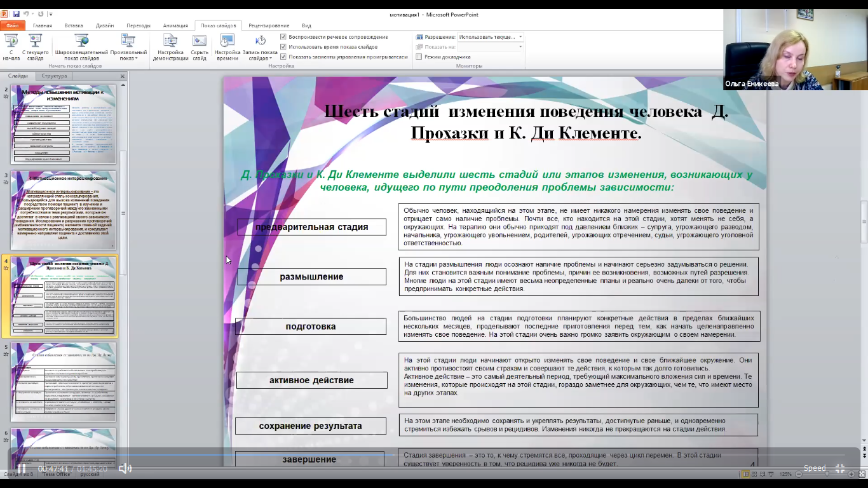Select slide 5 thumbnail in the pane

point(64,382)
